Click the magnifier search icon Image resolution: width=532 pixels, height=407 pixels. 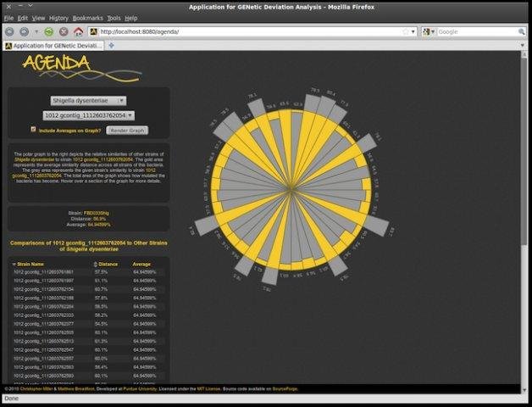pyautogui.click(x=522, y=31)
